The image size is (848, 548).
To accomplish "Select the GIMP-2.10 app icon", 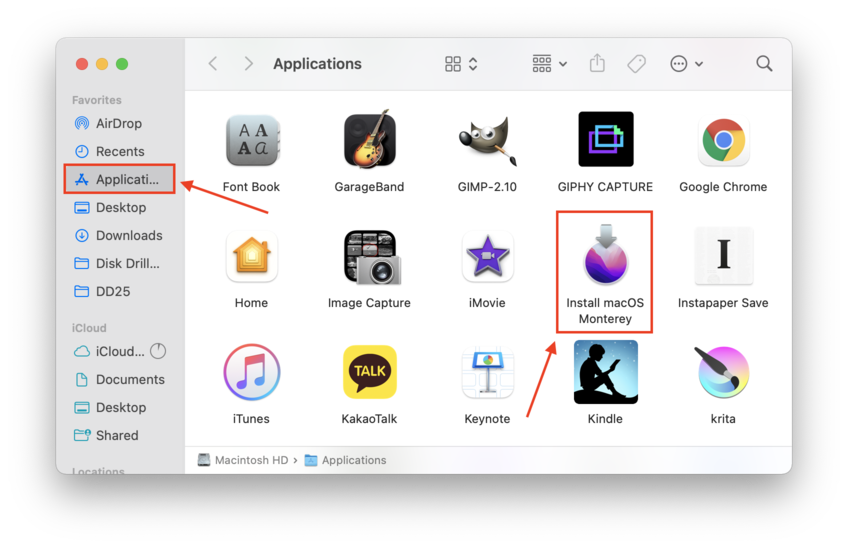I will (487, 140).
